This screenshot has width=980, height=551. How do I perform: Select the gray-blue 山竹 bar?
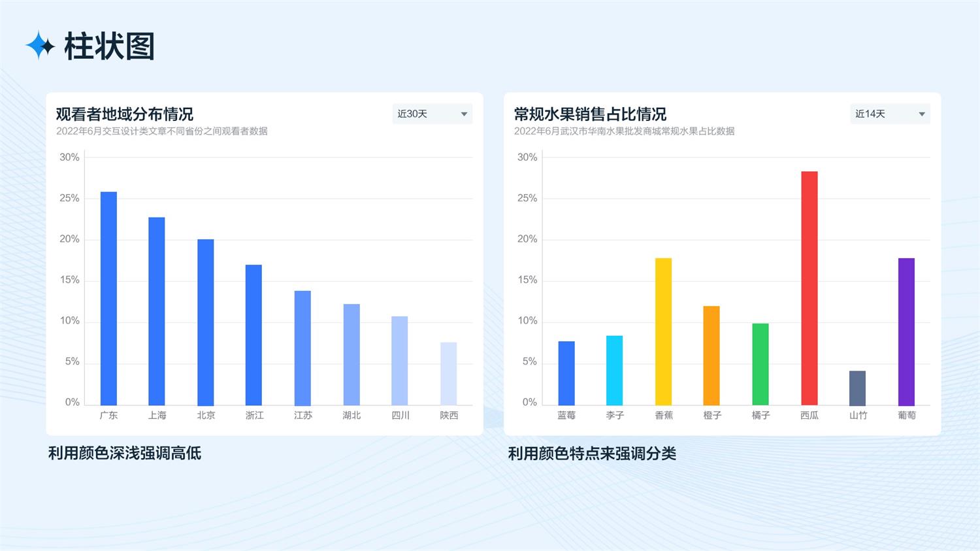857,388
